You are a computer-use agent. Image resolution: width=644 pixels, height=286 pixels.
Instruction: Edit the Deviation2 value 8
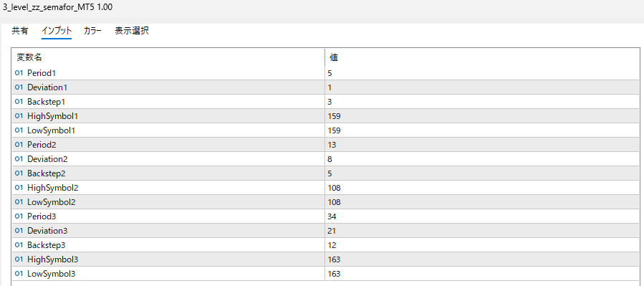coord(483,159)
